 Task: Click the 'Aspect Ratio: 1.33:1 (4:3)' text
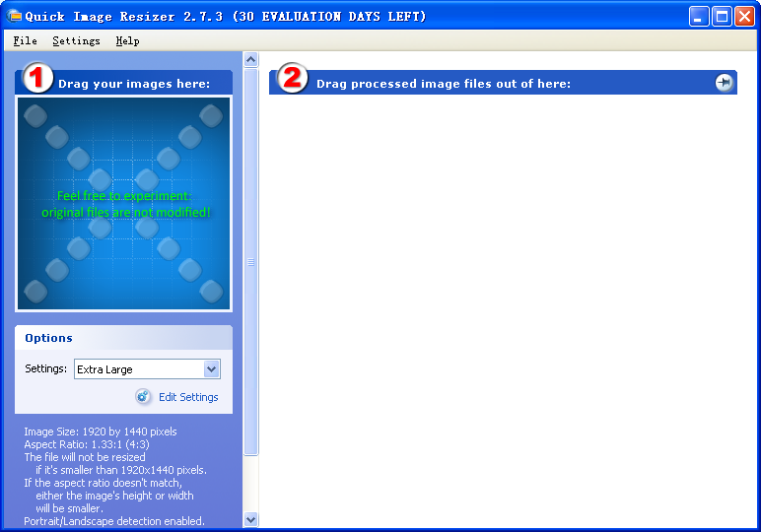point(87,444)
